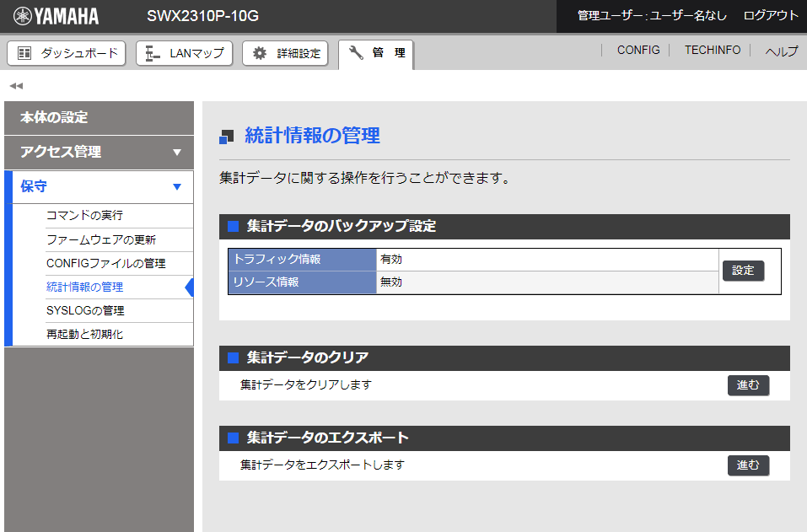Open the TECHINFO link
The width and height of the screenshot is (807, 532).
[x=713, y=51]
